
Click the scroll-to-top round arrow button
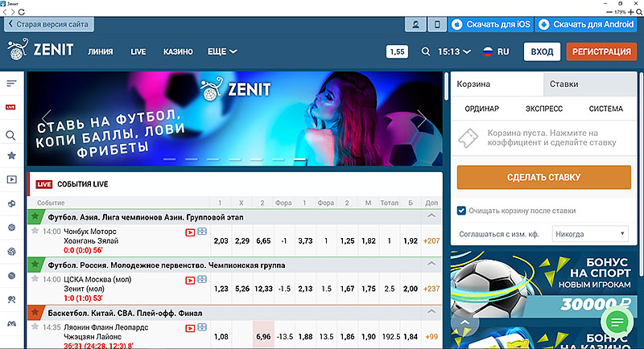coord(465,322)
